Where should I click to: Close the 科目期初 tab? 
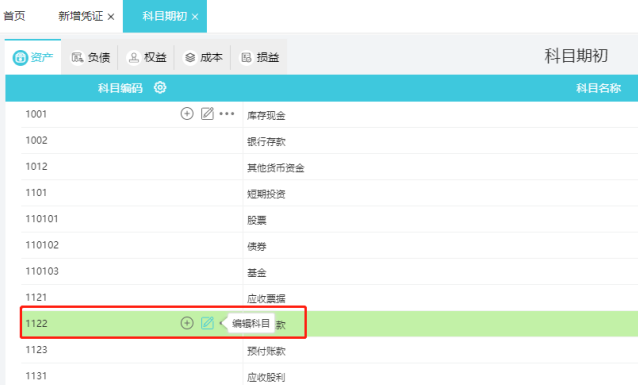[195, 17]
